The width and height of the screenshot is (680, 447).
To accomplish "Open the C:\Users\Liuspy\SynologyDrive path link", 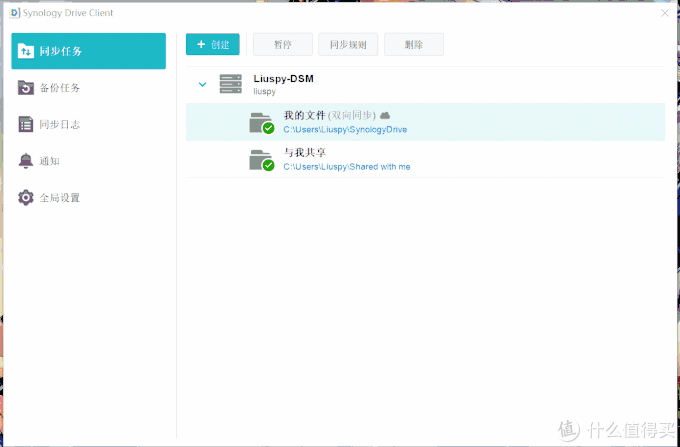I will pos(345,130).
